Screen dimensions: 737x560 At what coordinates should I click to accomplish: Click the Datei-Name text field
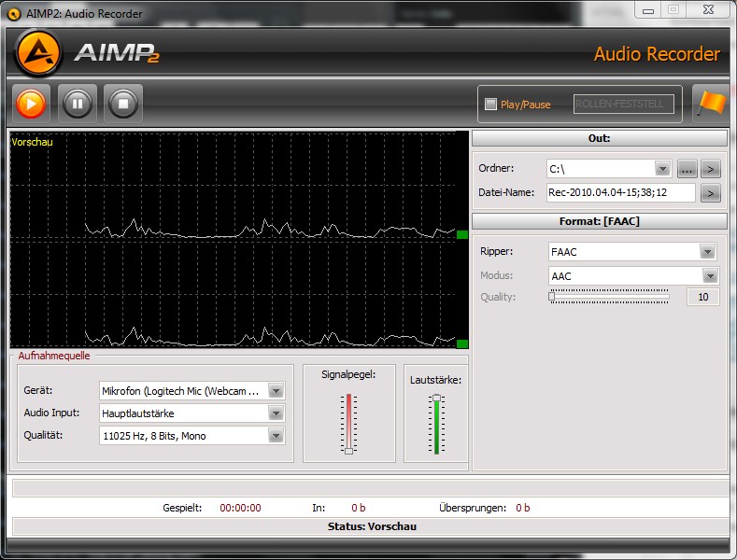pyautogui.click(x=620, y=192)
